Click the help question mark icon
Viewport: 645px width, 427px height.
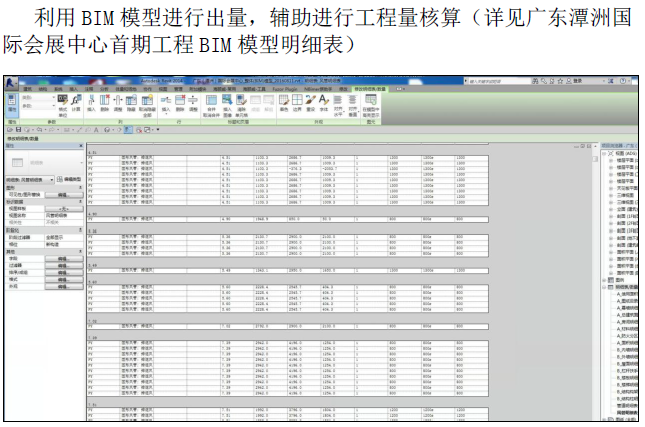click(623, 81)
